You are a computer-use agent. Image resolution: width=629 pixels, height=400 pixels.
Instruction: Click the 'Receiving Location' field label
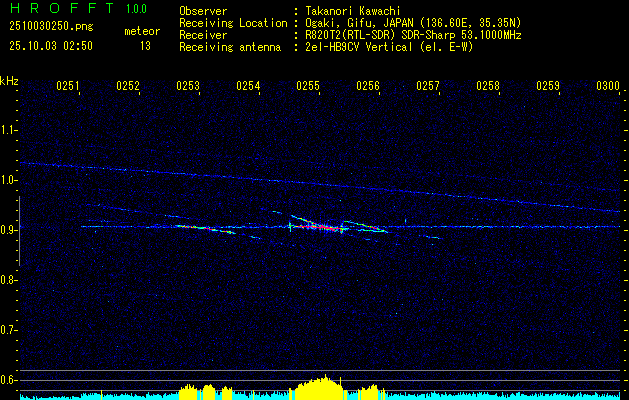point(233,23)
